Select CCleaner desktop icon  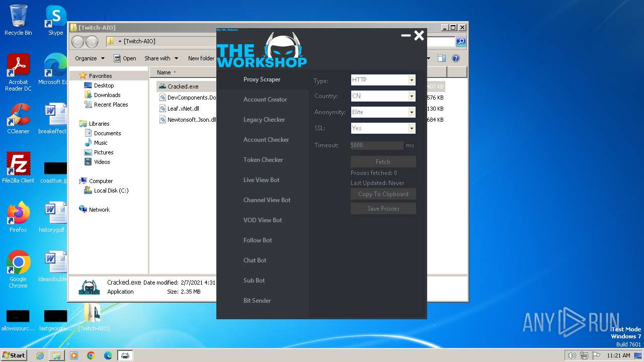[x=18, y=119]
